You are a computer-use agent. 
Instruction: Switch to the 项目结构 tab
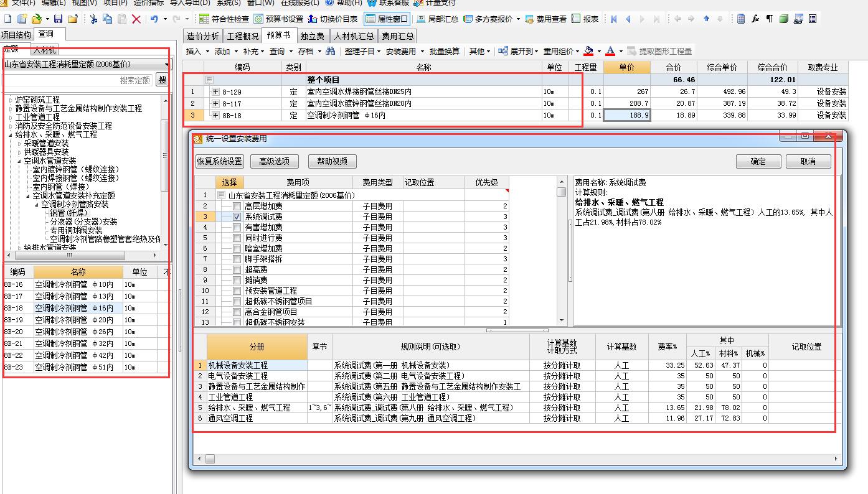16,35
